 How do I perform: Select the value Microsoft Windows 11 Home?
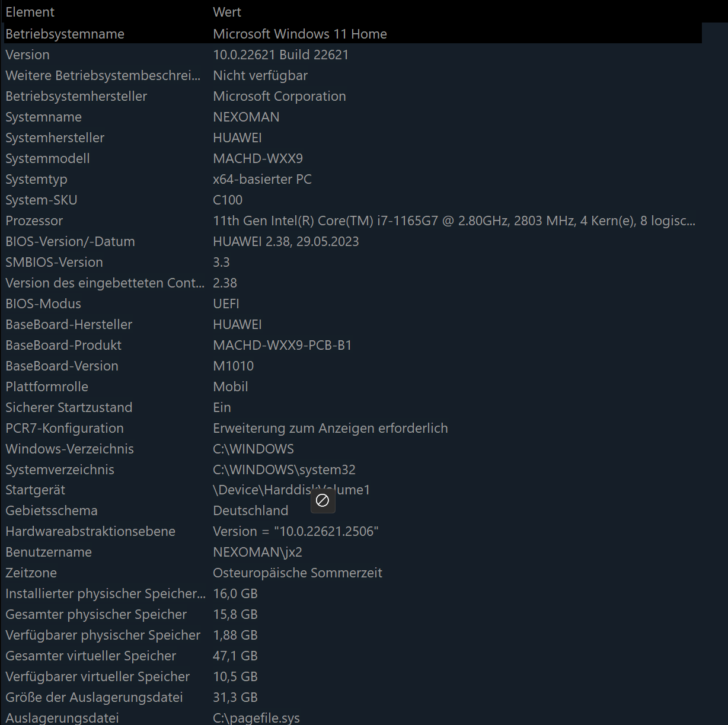click(x=300, y=34)
